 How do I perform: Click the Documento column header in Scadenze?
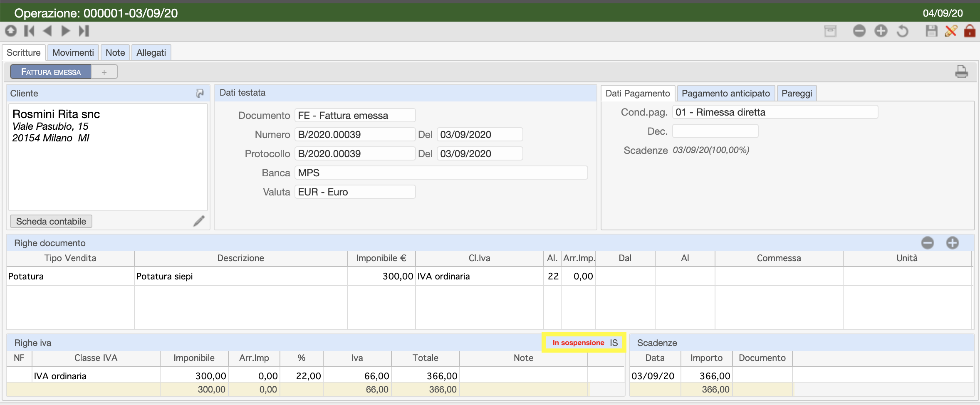tap(762, 358)
